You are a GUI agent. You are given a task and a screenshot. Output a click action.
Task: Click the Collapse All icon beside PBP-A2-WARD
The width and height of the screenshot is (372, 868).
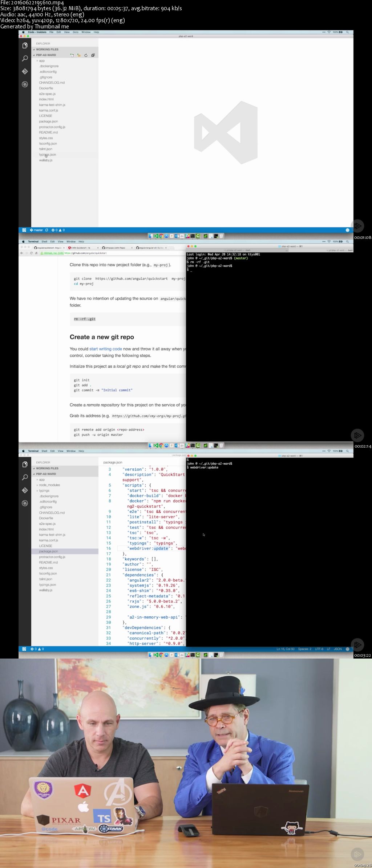pyautogui.click(x=93, y=55)
